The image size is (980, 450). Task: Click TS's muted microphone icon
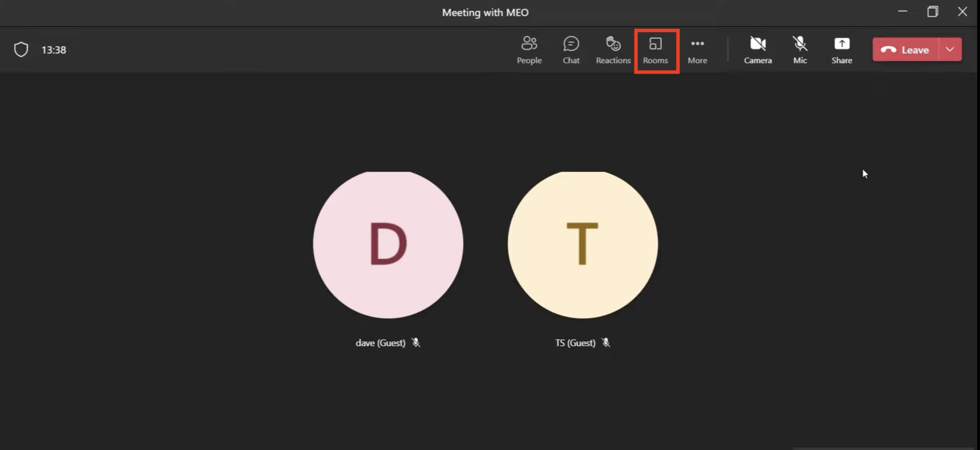pyautogui.click(x=606, y=343)
